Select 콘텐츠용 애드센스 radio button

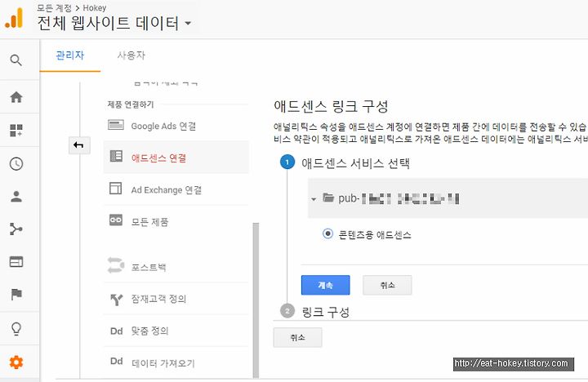point(327,234)
